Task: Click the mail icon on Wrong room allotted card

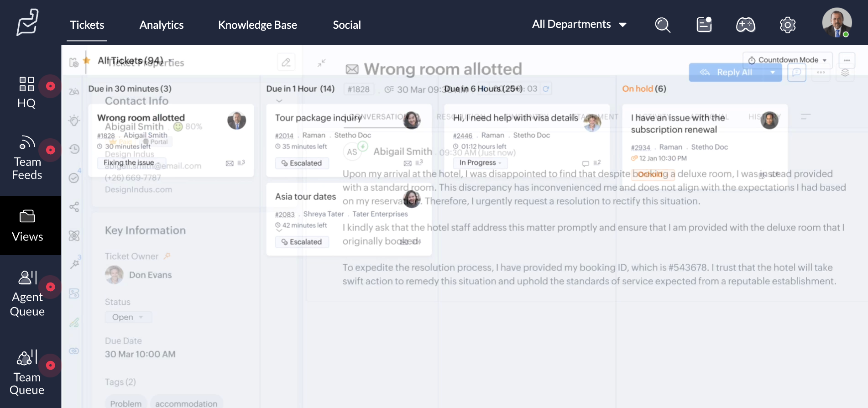Action: point(230,163)
